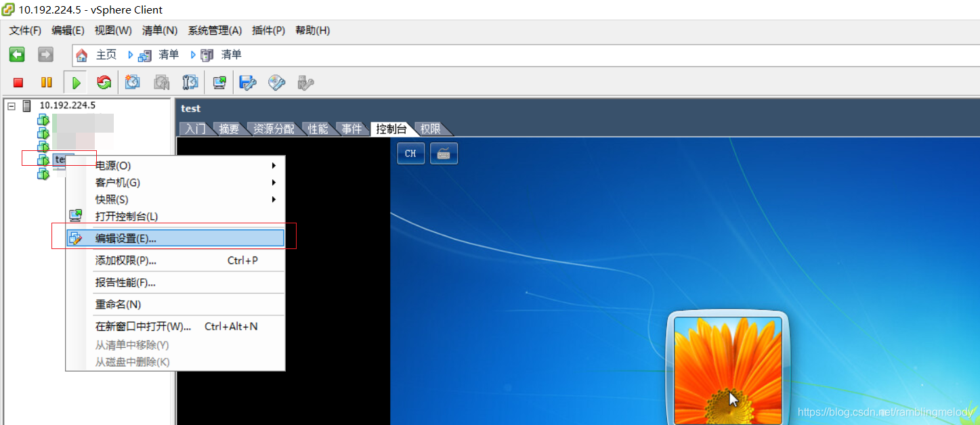The image size is (980, 425).
Task: Open the 文件(F) menu
Action: click(x=25, y=30)
